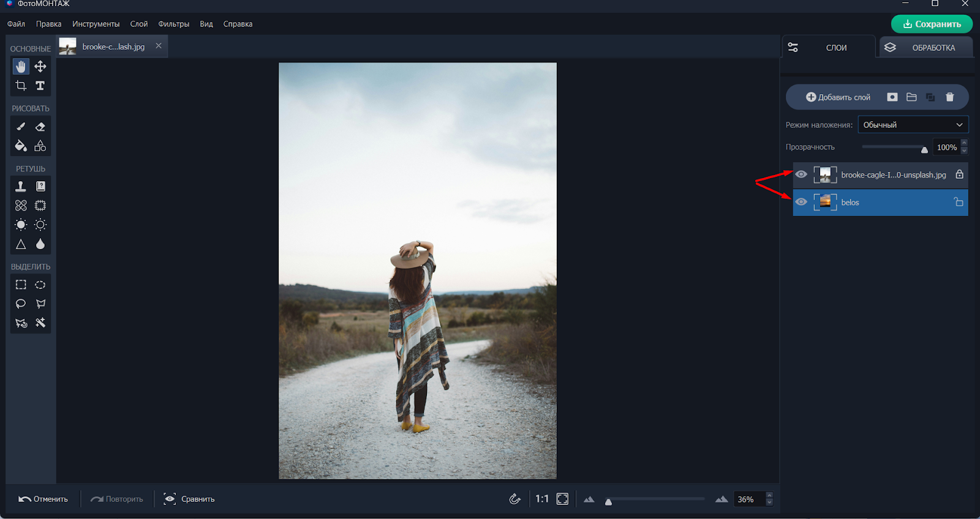This screenshot has height=519, width=980.
Task: Increase opacity with stepper up arrow
Action: [x=964, y=143]
